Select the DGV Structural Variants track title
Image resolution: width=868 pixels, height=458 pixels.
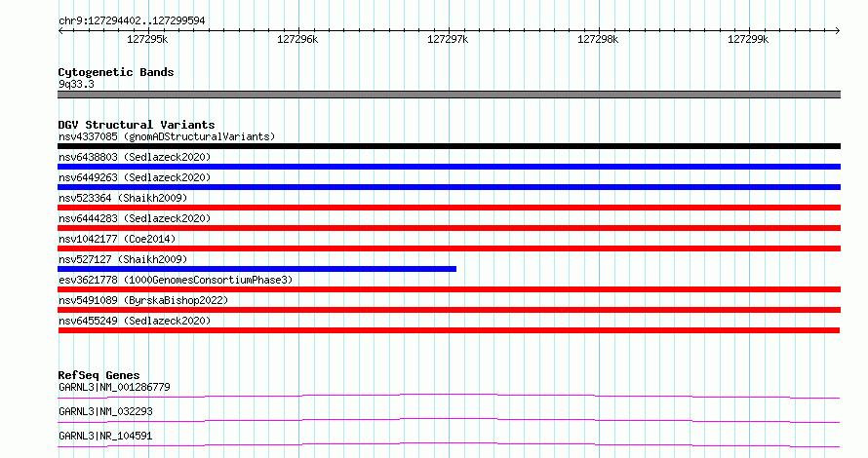click(x=137, y=125)
